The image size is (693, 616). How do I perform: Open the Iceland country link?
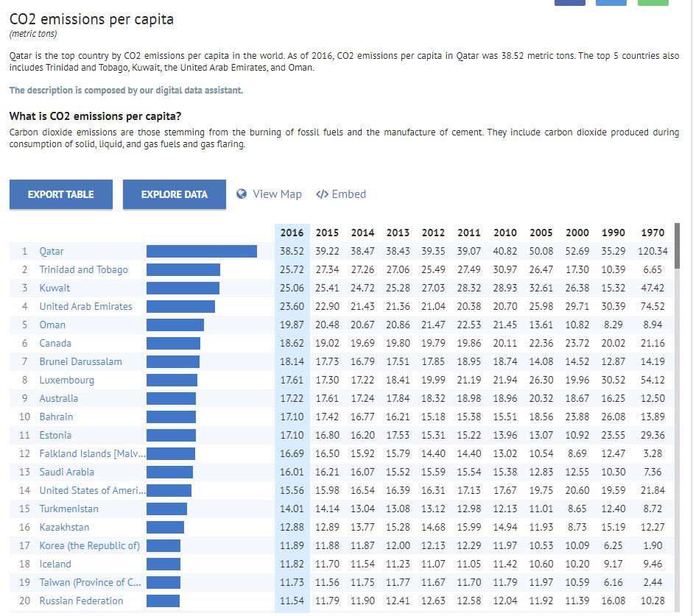(55, 564)
